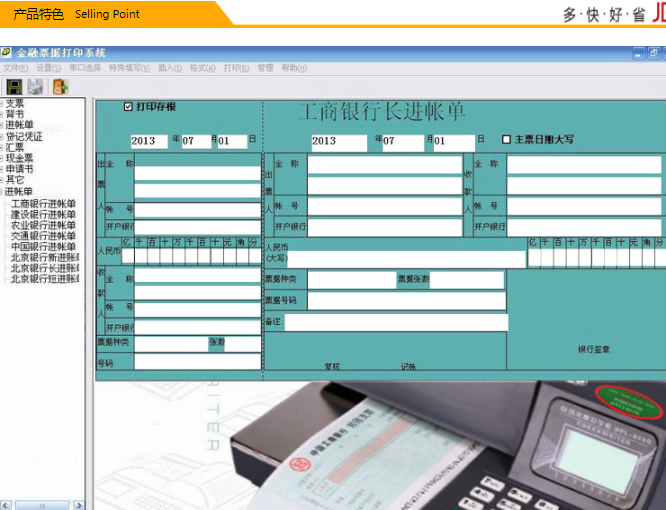This screenshot has width=666, height=510.
Task: Select 交通银行进帐单 in the tree
Action: click(43, 236)
